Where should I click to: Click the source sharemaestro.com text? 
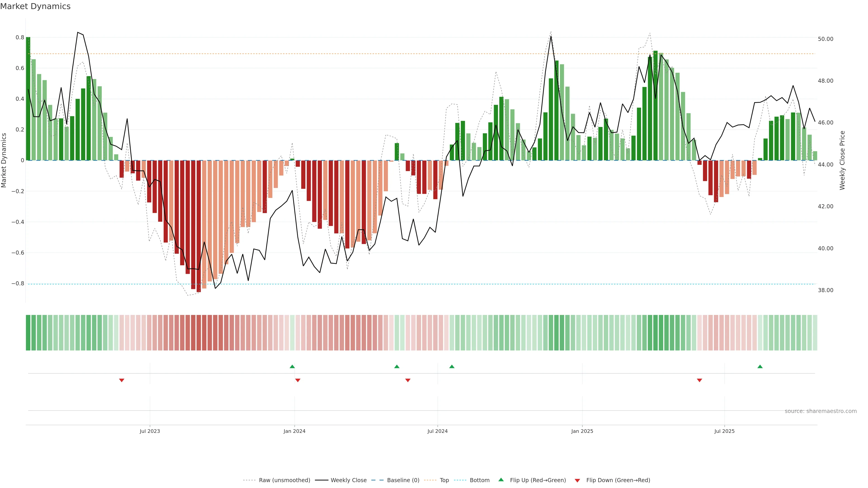[821, 411]
